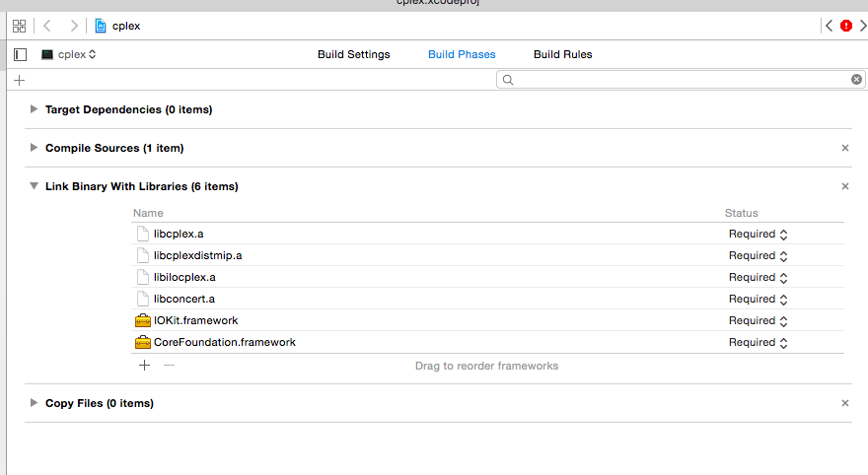Open the related items grid menu
This screenshot has width=868, height=475.
pos(20,26)
